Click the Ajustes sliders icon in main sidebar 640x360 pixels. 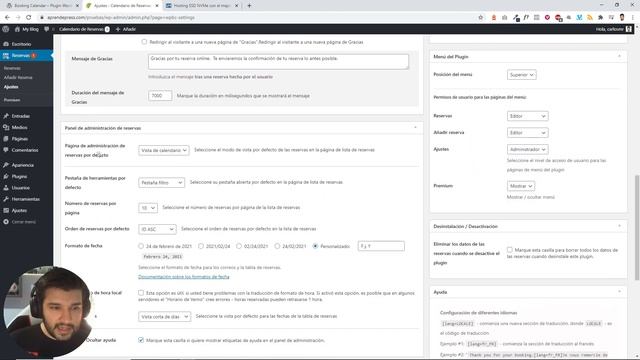pos(6,210)
